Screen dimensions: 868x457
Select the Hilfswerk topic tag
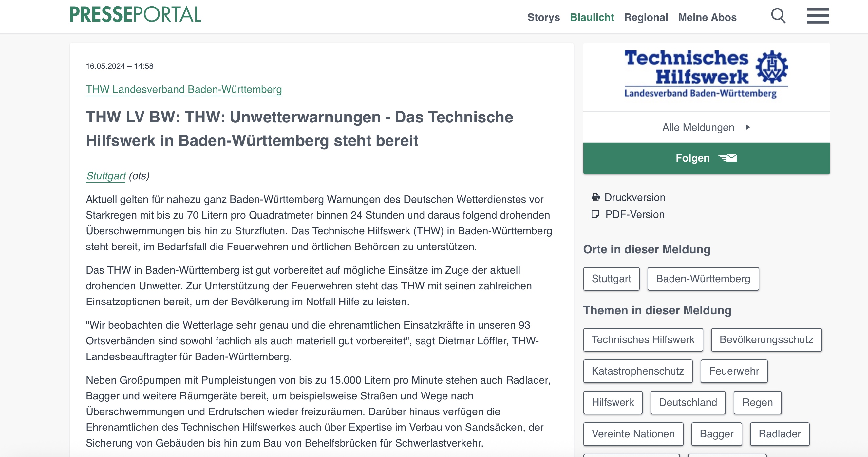[x=613, y=402]
